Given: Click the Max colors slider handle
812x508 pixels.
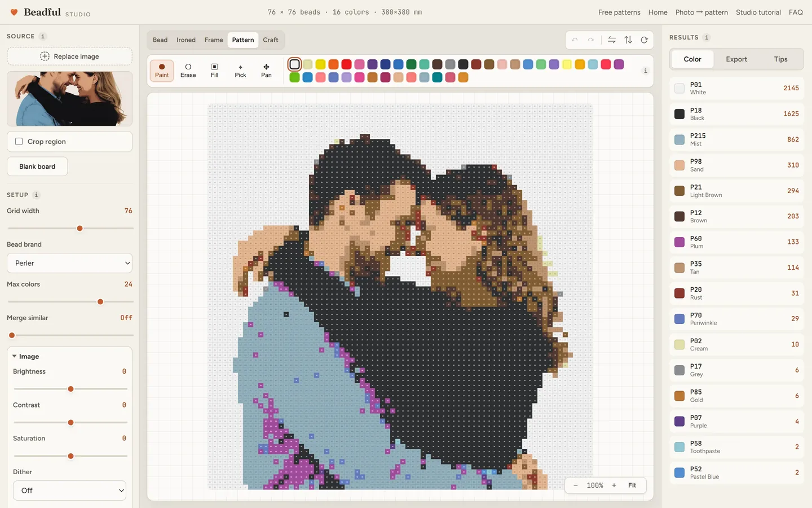Looking at the screenshot, I should click(x=100, y=302).
